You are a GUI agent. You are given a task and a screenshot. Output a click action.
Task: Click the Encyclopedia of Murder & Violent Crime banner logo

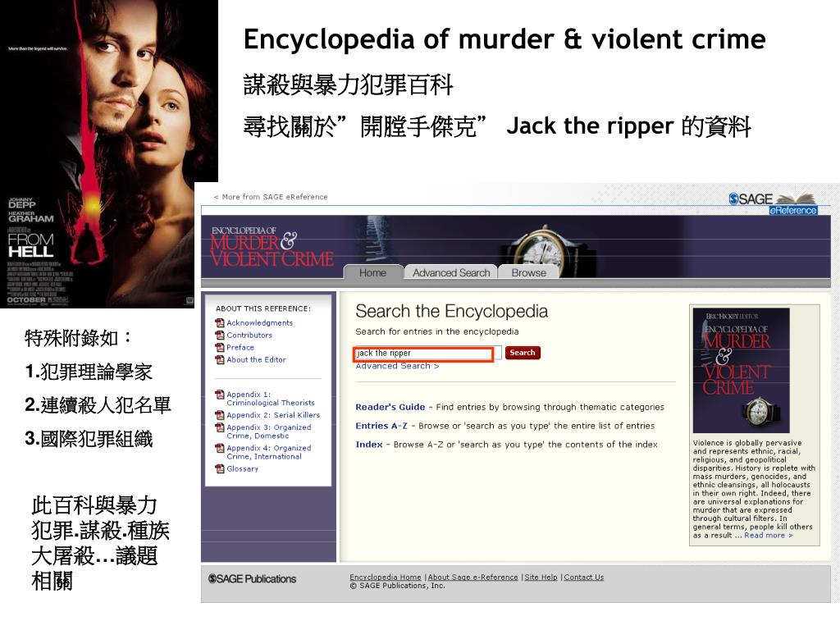click(x=272, y=247)
